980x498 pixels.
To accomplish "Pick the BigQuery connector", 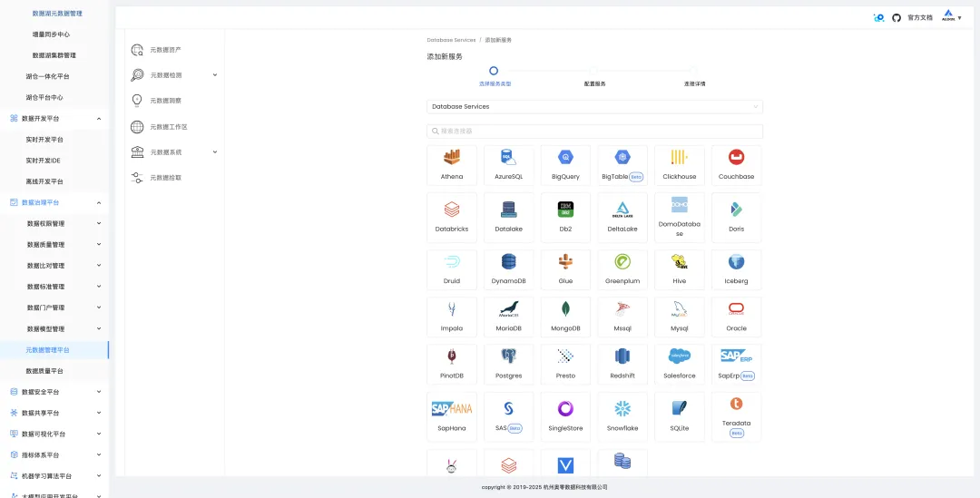I will 565,166.
